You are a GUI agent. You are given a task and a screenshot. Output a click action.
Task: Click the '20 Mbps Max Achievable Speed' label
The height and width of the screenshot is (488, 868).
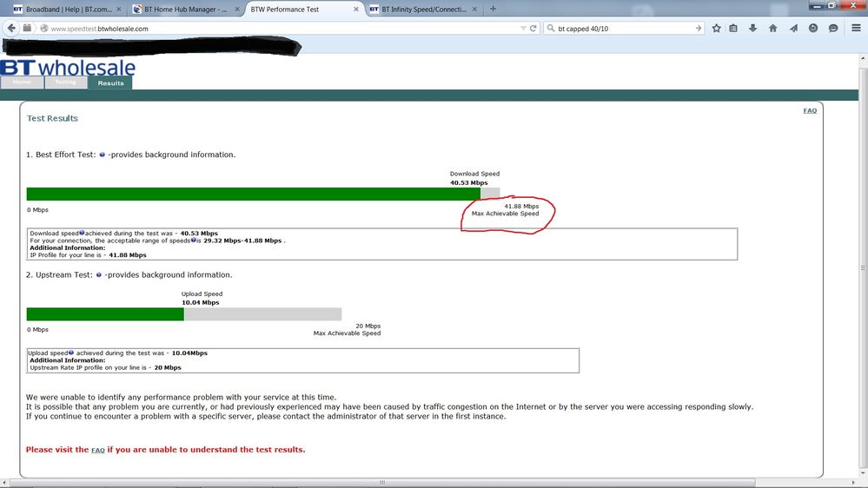(x=347, y=330)
